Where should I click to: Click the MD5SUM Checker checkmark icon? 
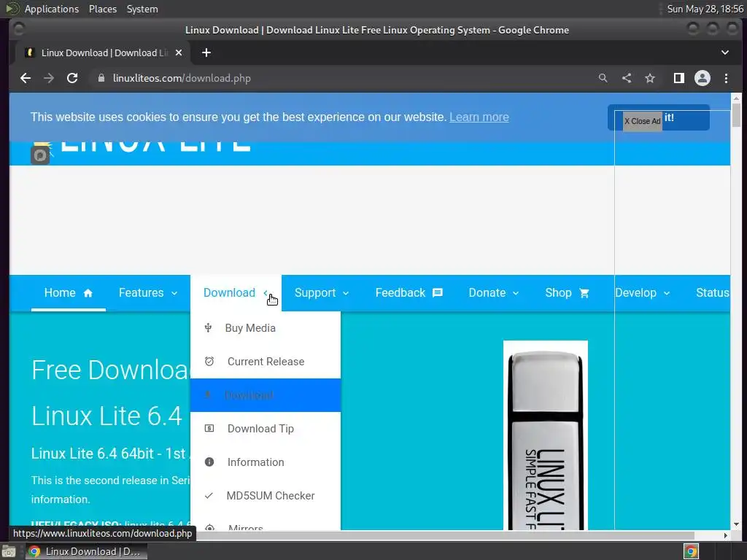coord(209,496)
